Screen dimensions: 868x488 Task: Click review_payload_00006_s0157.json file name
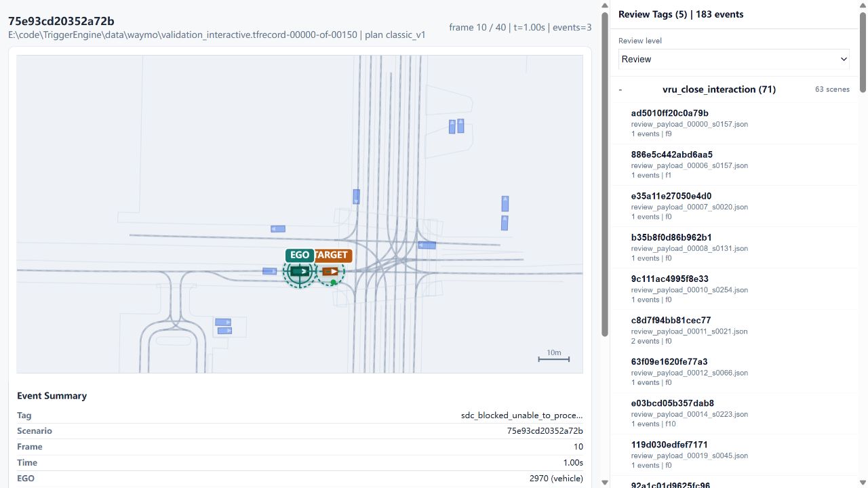click(689, 165)
